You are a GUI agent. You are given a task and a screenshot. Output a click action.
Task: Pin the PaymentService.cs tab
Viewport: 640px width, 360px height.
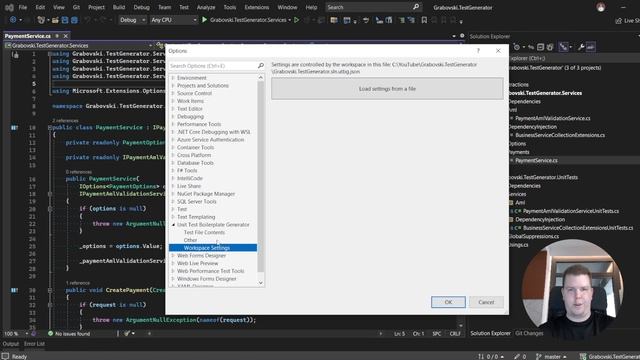[x=57, y=36]
